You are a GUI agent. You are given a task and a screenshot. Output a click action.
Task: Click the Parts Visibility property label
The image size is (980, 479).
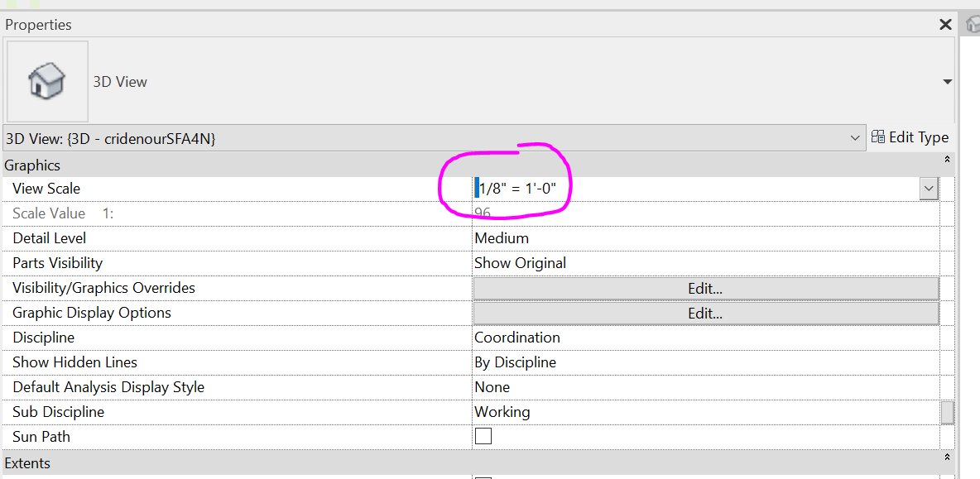tap(57, 263)
